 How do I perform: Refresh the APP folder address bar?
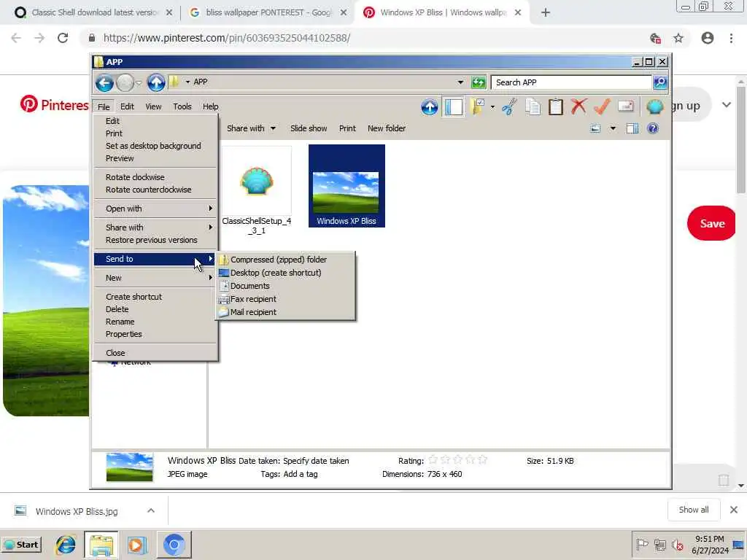coord(479,82)
